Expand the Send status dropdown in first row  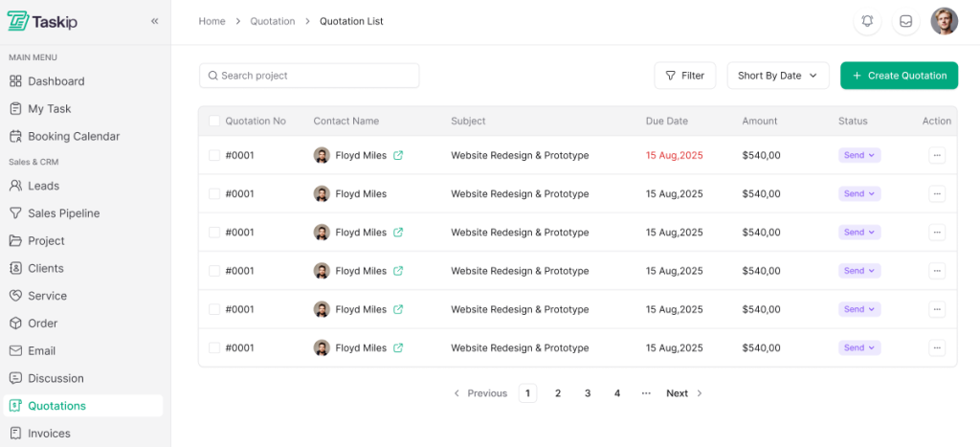(859, 155)
